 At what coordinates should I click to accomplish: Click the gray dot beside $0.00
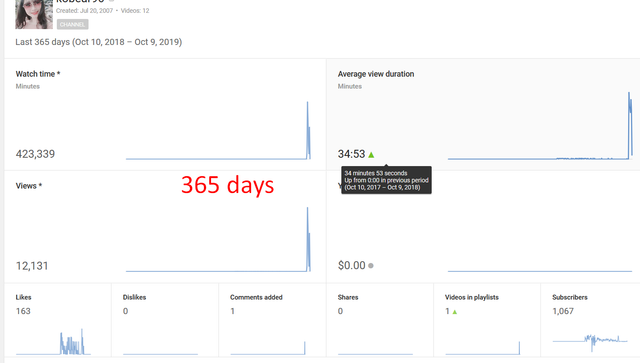[371, 266]
